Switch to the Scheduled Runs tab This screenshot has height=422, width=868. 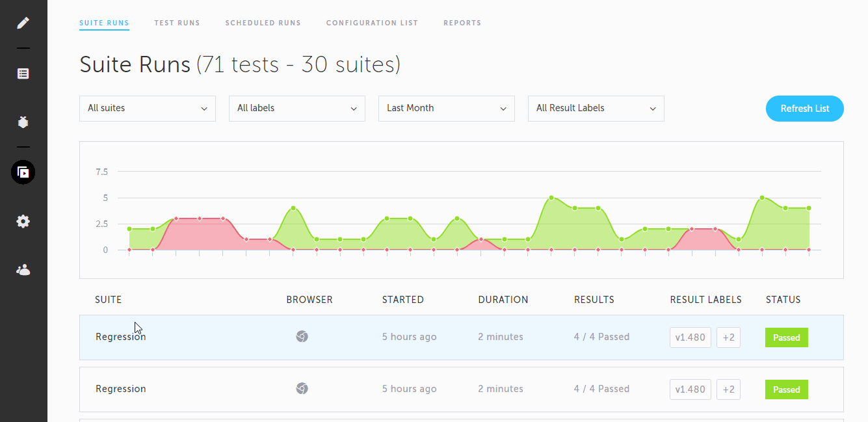click(263, 23)
